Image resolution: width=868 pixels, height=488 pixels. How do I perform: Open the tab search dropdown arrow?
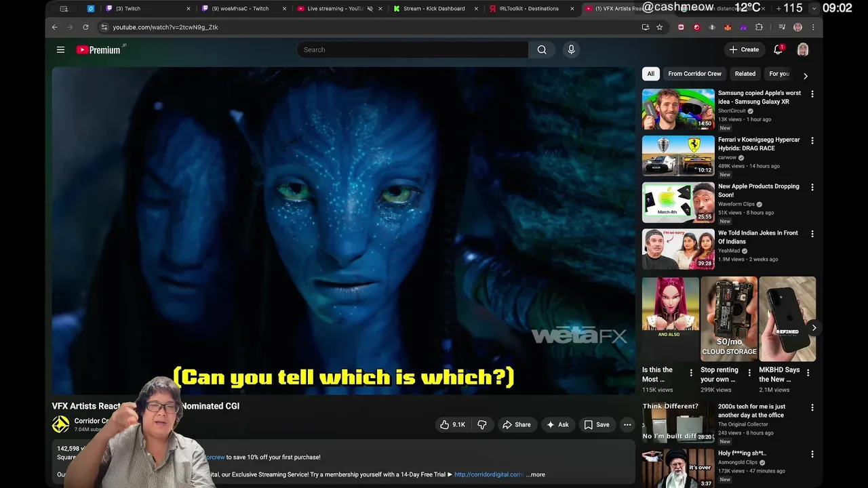(814, 9)
